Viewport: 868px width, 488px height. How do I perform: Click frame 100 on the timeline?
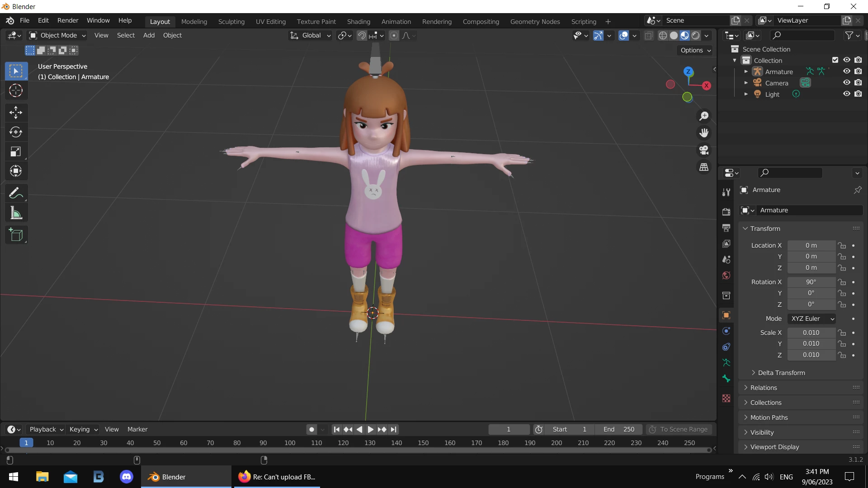pos(290,443)
